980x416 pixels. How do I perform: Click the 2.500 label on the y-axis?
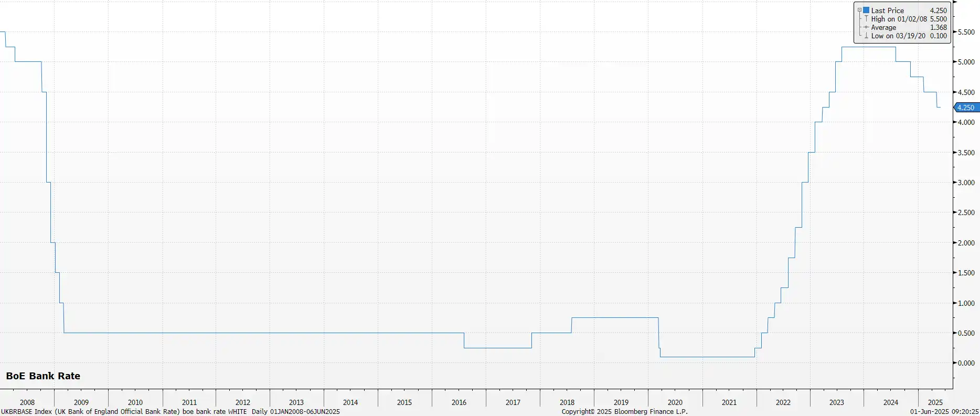(x=966, y=212)
